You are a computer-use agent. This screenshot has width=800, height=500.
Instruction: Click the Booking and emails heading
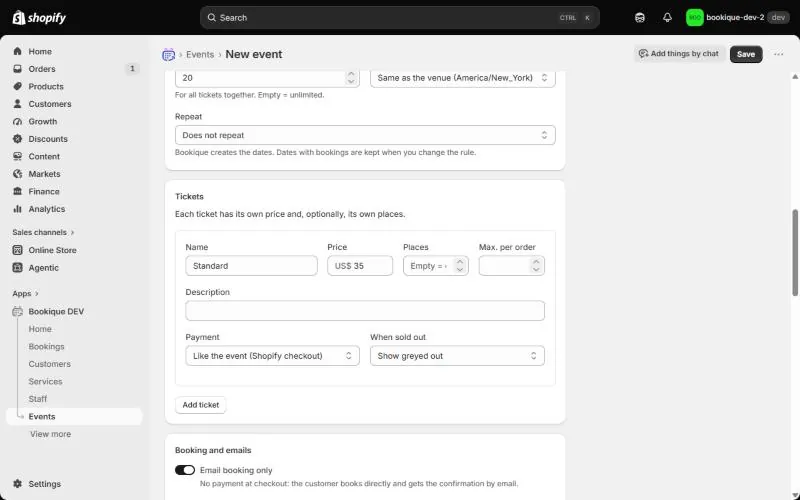click(213, 450)
